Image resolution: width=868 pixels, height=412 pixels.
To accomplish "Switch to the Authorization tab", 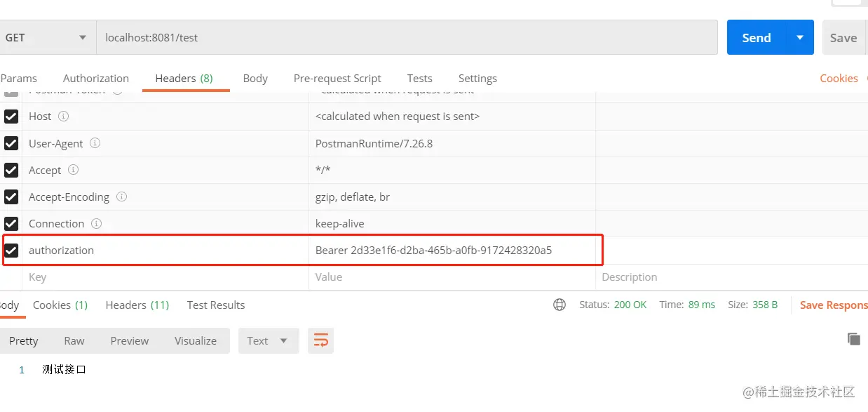I will coord(96,79).
